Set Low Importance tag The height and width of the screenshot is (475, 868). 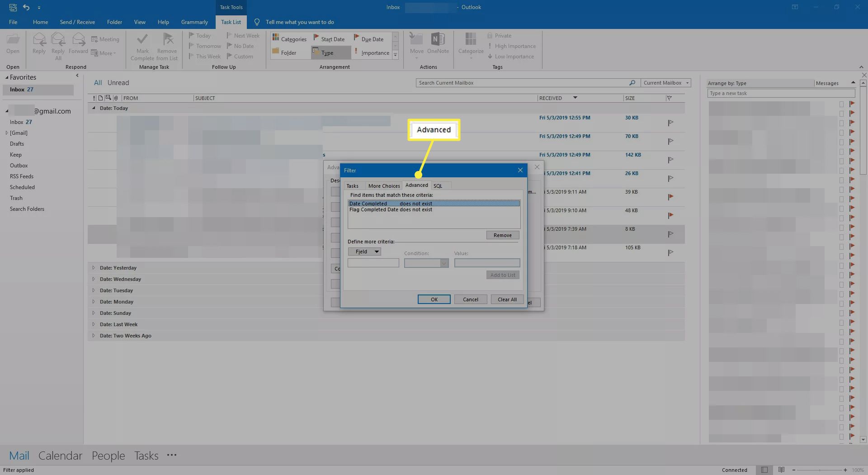click(x=511, y=56)
